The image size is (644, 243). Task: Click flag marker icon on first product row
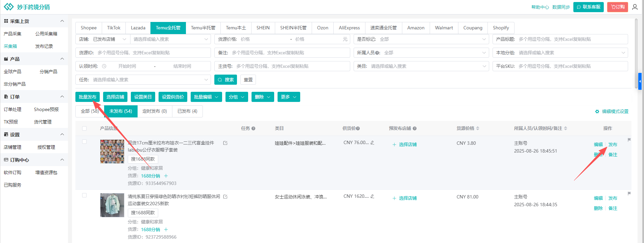629,140
